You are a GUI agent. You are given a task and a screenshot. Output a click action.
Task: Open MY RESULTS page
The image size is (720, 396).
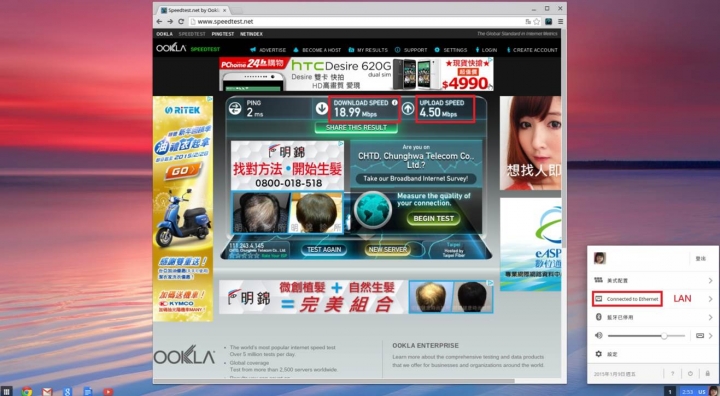tap(368, 50)
